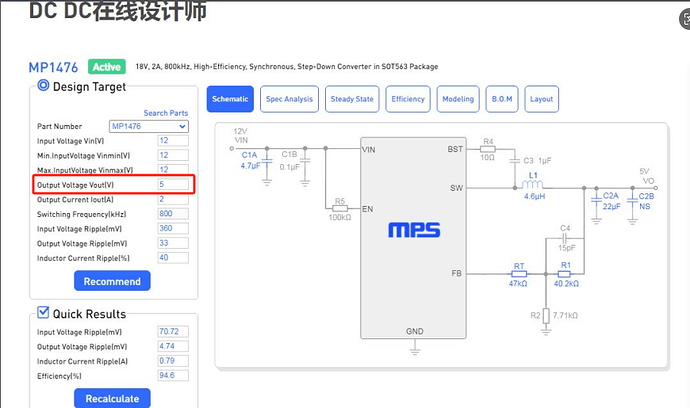Click the 4.7µF value under C1A
Viewport: 690px width, 408px height.
click(250, 166)
